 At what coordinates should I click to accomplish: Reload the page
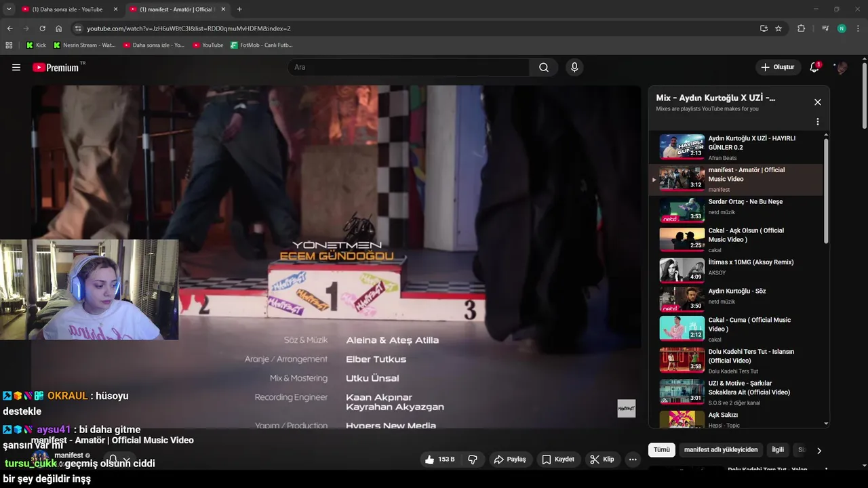pyautogui.click(x=42, y=28)
